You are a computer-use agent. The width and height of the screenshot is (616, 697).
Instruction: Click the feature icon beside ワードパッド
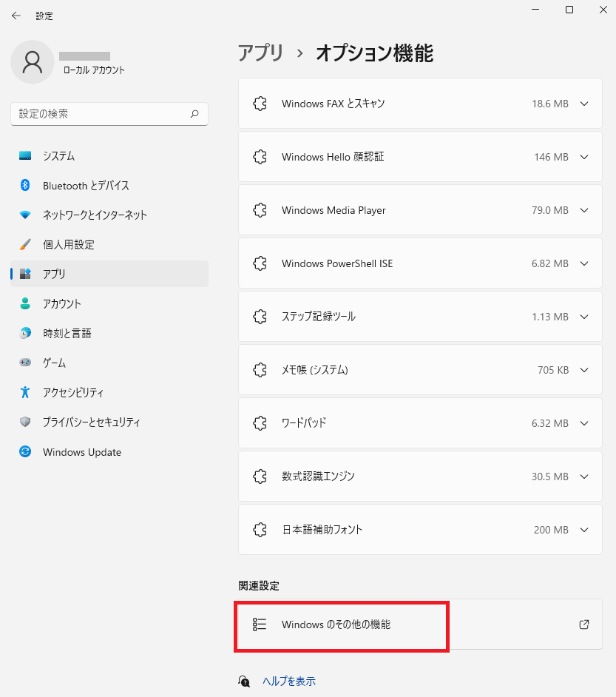(x=260, y=423)
